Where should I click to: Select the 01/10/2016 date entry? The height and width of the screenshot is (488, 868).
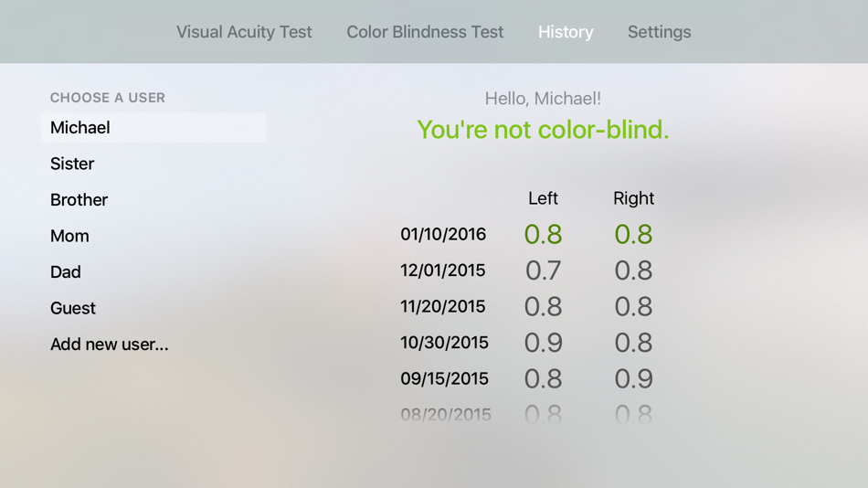443,234
